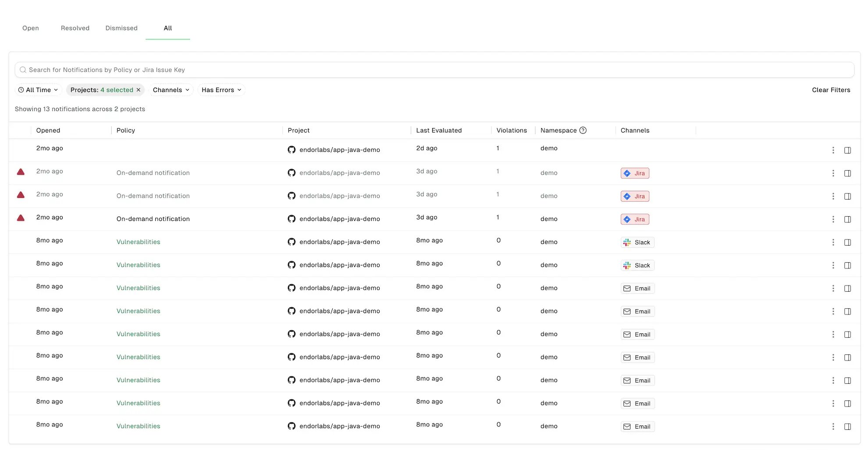Open the side panel icon on the last row
Image resolution: width=868 pixels, height=450 pixels.
(x=847, y=426)
